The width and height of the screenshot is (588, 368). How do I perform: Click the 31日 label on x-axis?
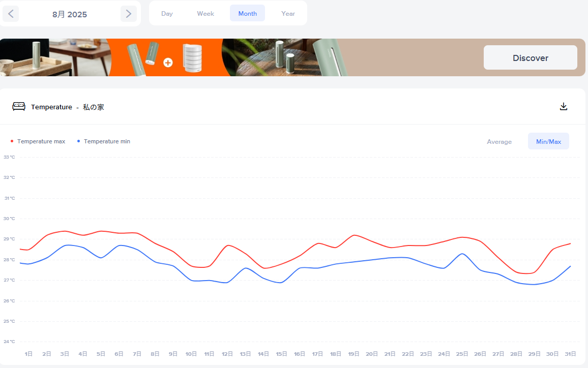coord(570,354)
